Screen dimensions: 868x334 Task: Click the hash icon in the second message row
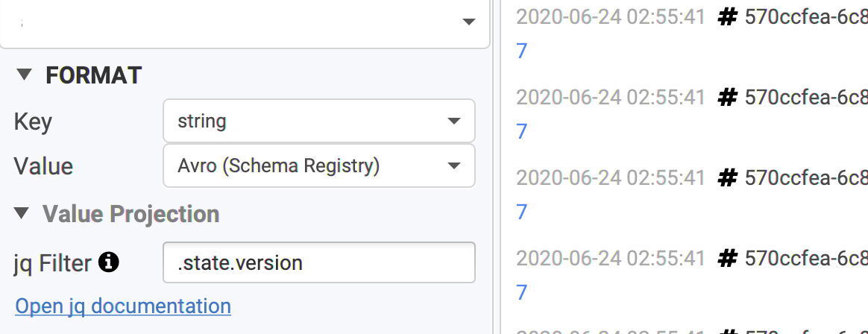pos(727,98)
